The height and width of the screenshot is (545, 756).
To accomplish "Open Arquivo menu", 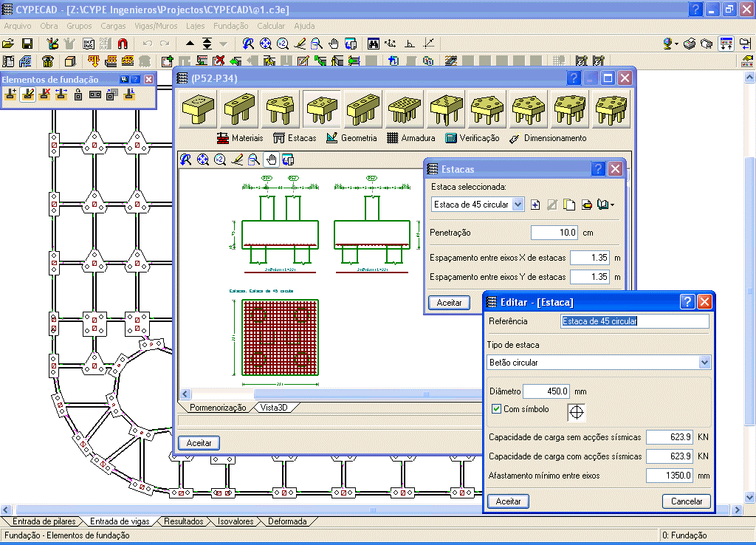I will click(x=18, y=26).
